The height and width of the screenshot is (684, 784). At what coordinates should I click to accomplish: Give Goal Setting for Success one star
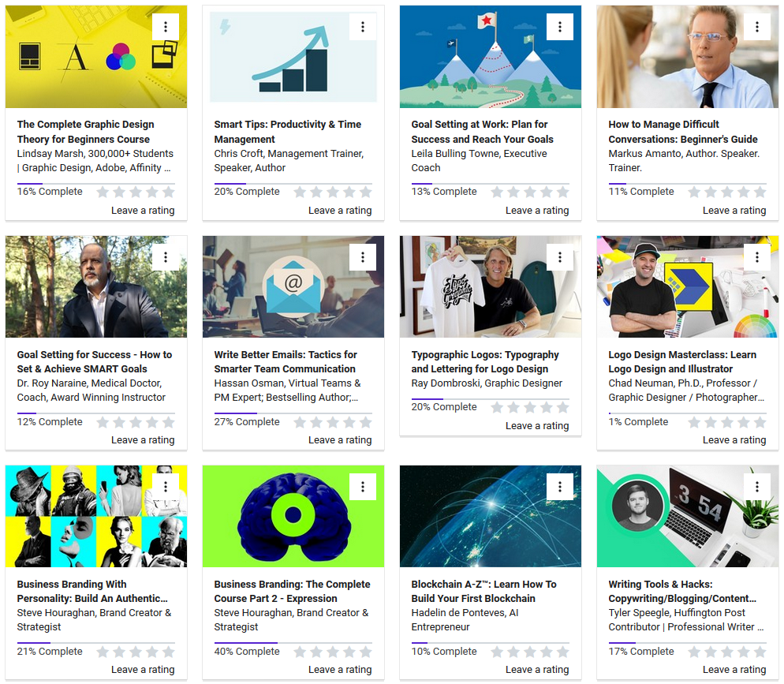coord(103,423)
